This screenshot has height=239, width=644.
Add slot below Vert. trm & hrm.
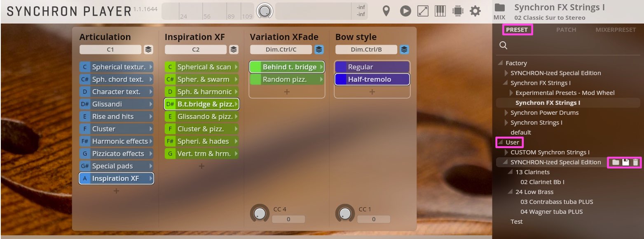click(201, 166)
